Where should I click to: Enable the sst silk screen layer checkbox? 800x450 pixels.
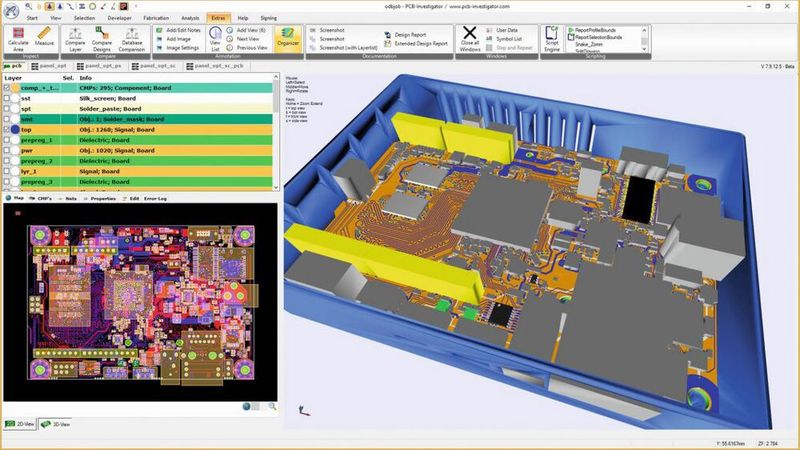(7, 98)
